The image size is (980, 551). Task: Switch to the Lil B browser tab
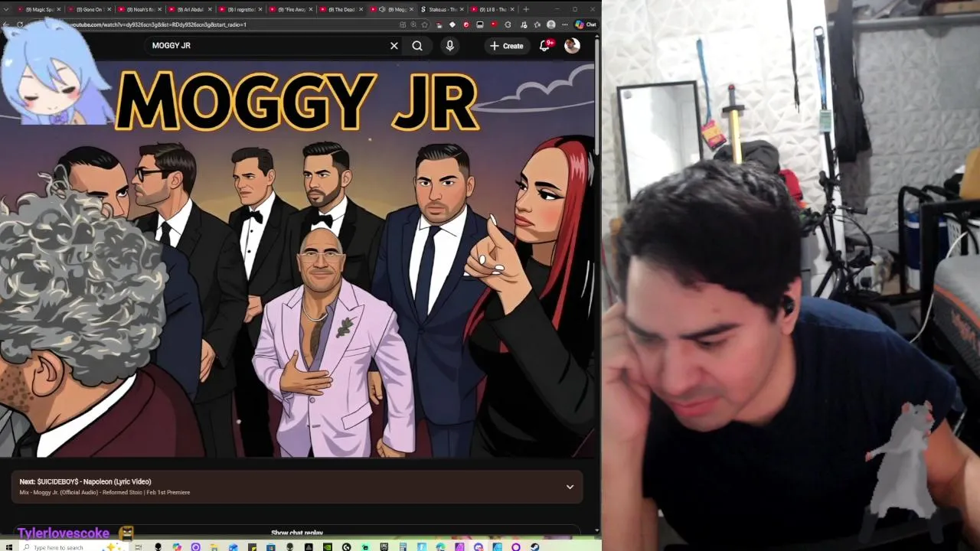[491, 9]
